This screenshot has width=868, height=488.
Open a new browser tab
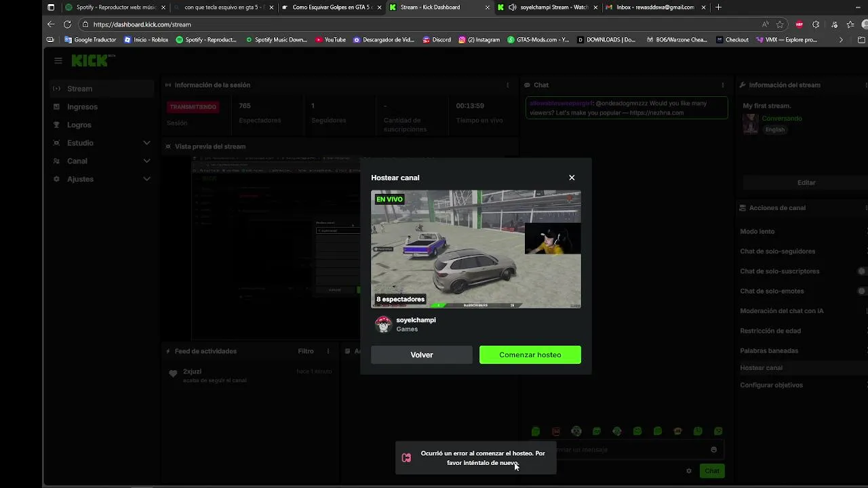tap(718, 7)
